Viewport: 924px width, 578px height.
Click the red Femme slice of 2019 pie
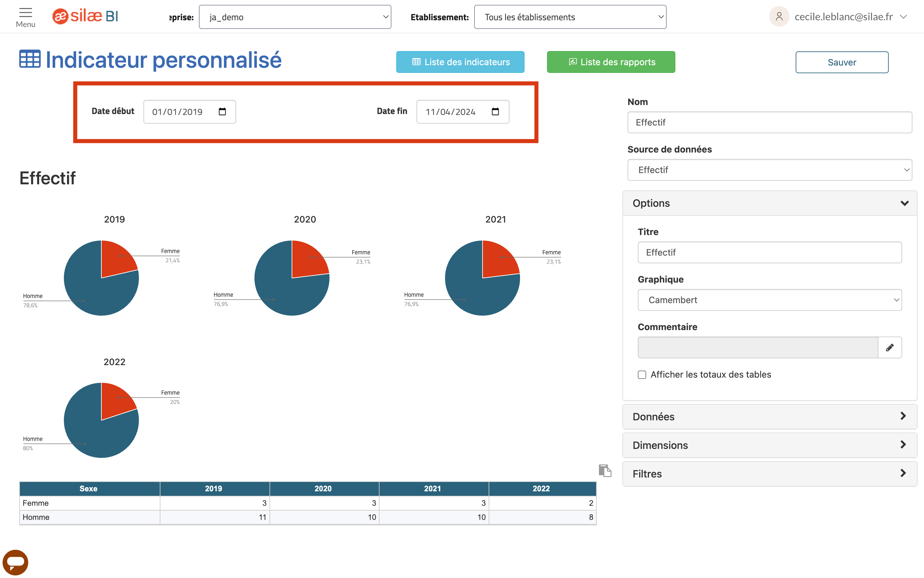pyautogui.click(x=116, y=259)
